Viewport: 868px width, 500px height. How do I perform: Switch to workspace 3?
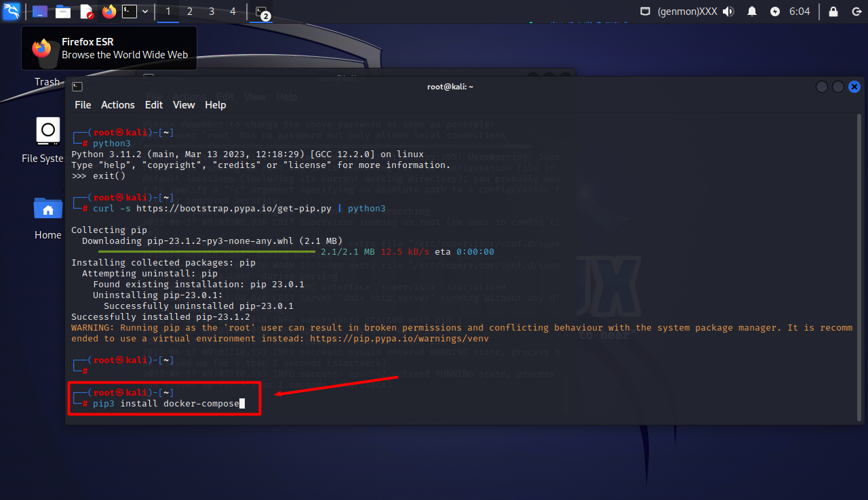[212, 12]
